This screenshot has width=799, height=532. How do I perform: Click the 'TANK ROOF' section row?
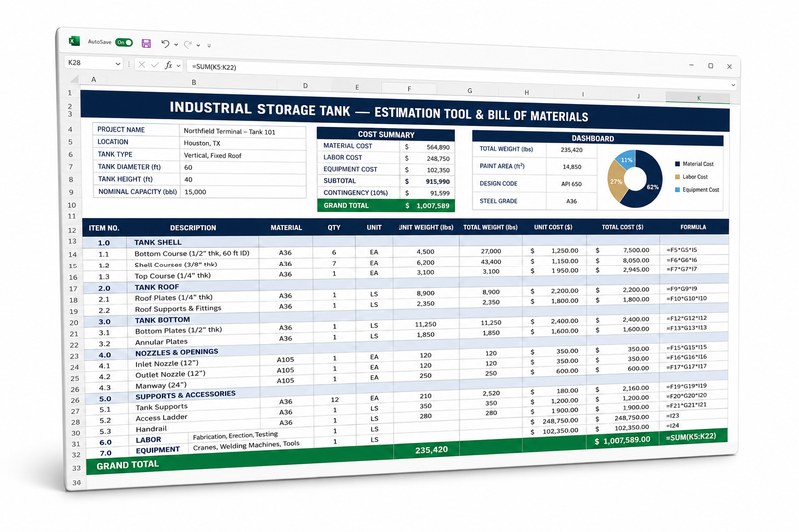405,285
